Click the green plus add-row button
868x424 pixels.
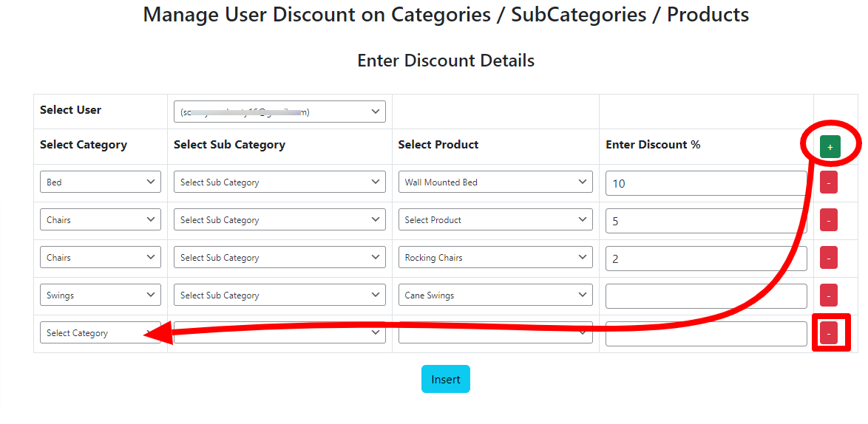pos(830,147)
